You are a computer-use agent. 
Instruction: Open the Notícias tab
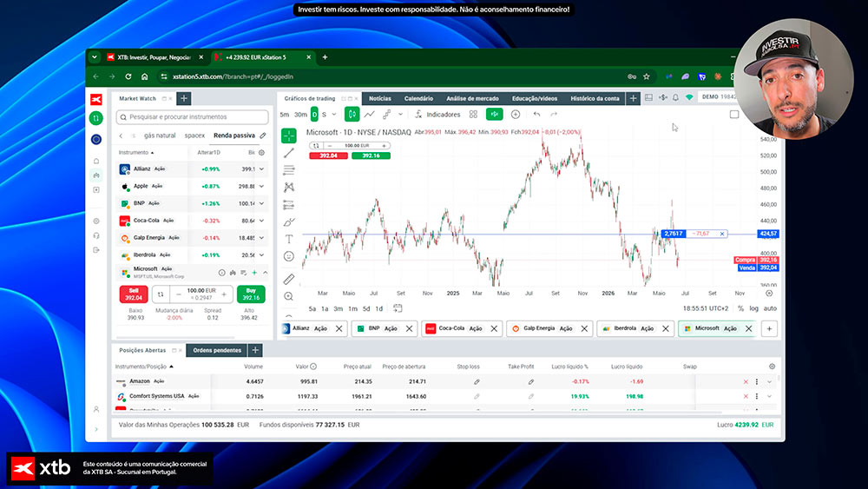[x=380, y=98]
